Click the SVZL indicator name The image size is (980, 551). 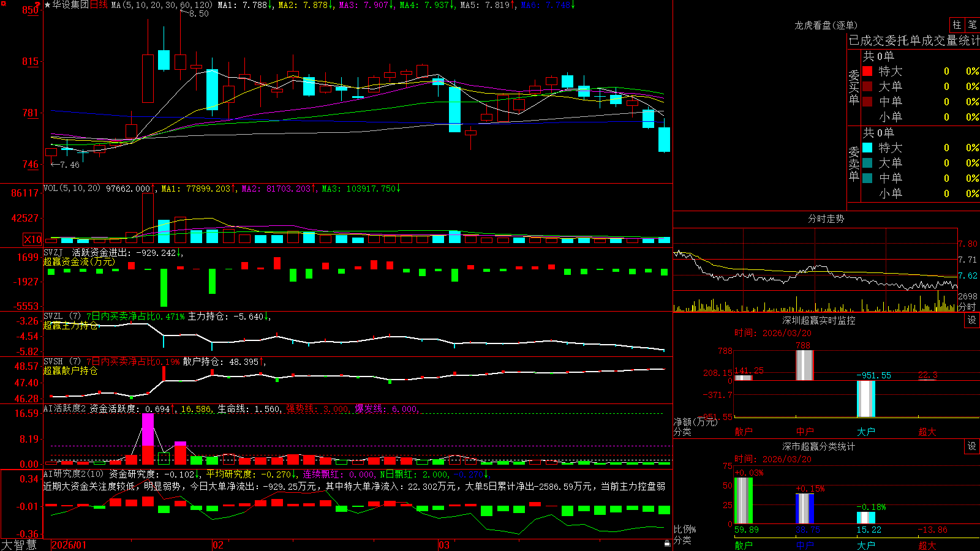(x=53, y=317)
